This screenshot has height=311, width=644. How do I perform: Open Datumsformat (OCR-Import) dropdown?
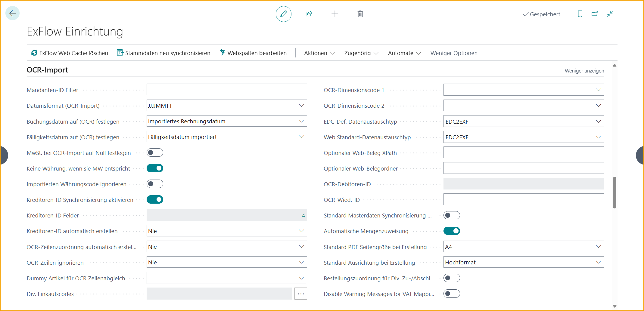[x=301, y=106]
